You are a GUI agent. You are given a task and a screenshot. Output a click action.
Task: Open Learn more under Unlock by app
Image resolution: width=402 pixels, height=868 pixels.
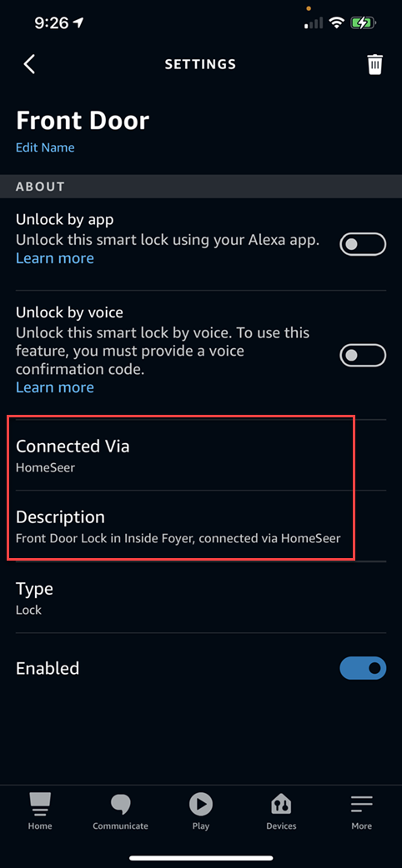point(55,258)
